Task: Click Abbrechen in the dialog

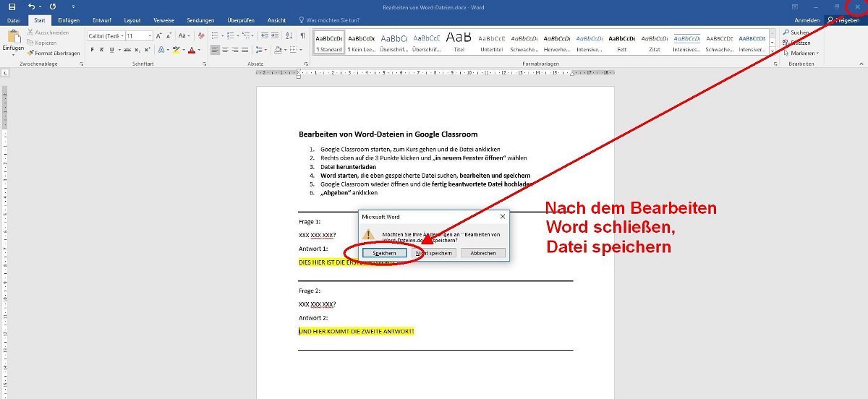Action: coord(483,253)
